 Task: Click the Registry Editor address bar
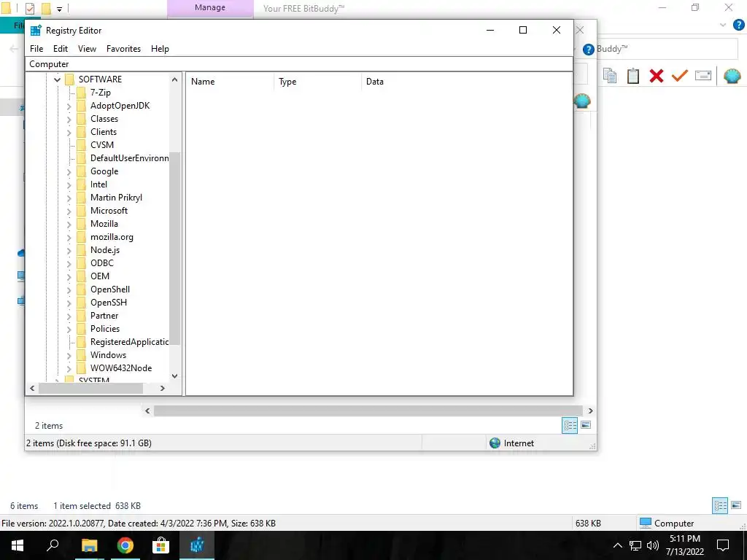point(299,64)
